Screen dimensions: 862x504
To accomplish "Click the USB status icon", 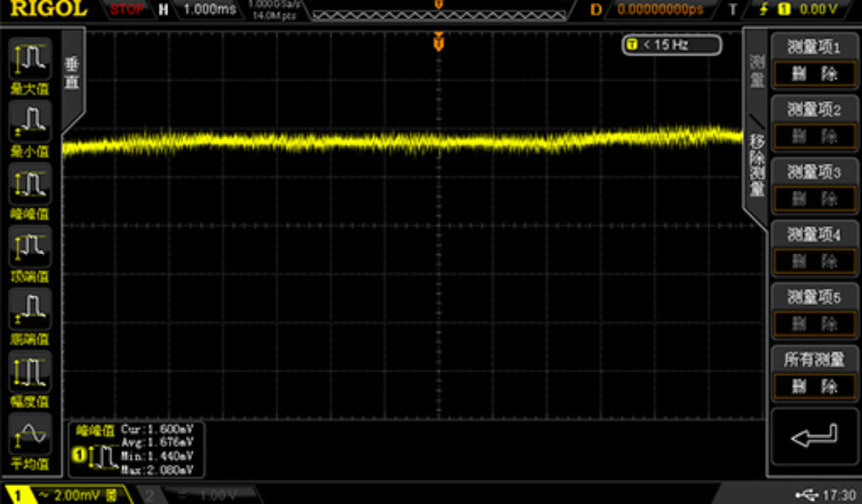I will (x=807, y=495).
